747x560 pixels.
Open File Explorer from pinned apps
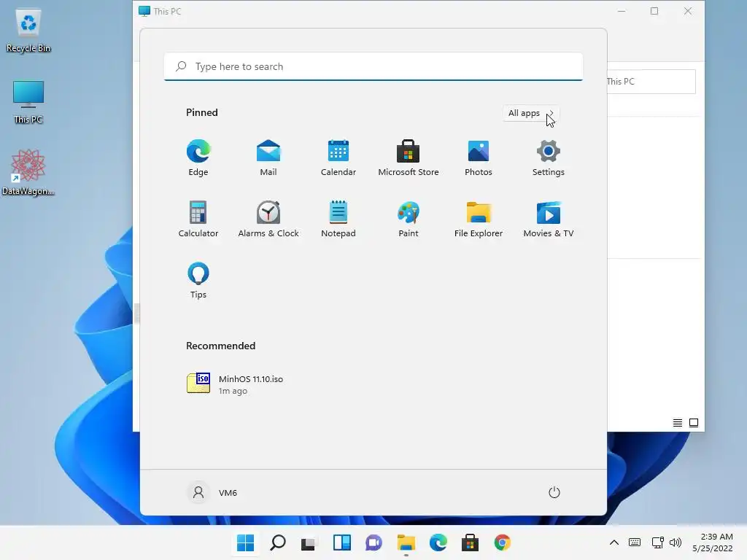pos(479,219)
